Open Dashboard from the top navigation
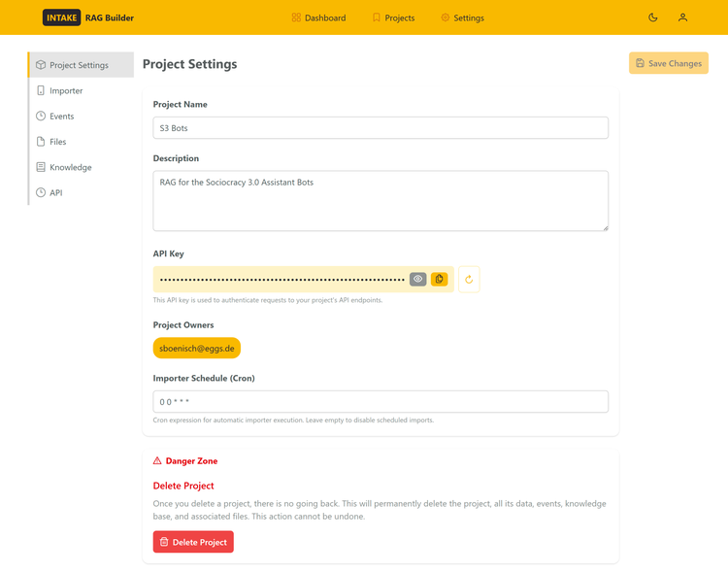728x572 pixels. pyautogui.click(x=318, y=17)
